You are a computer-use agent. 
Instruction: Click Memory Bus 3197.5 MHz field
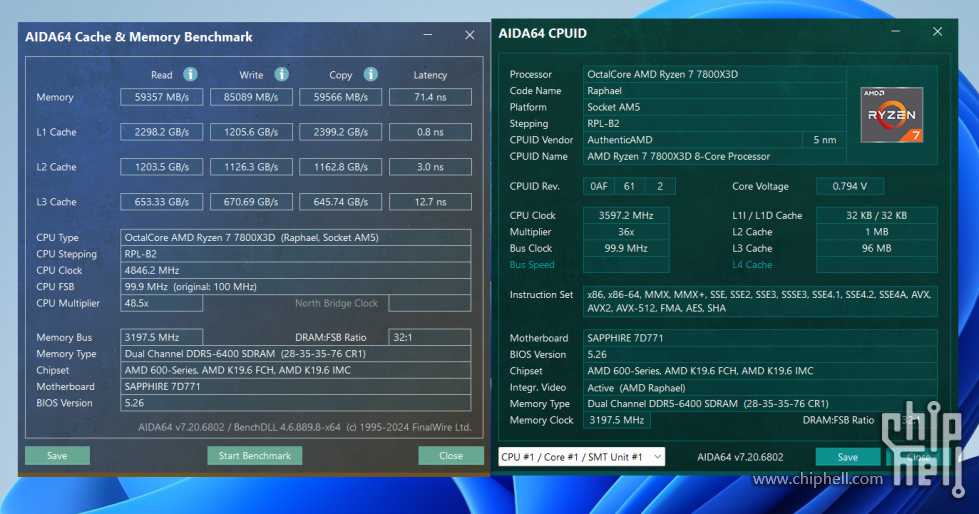pyautogui.click(x=161, y=337)
